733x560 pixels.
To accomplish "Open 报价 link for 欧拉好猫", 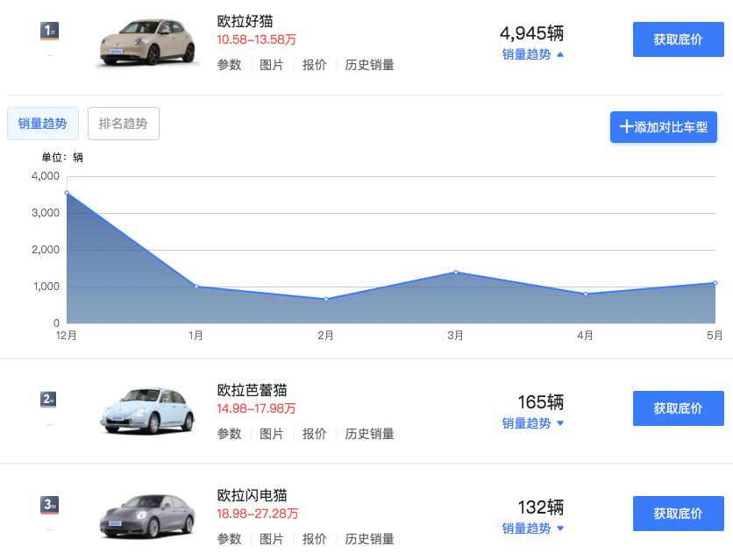I will pyautogui.click(x=314, y=65).
